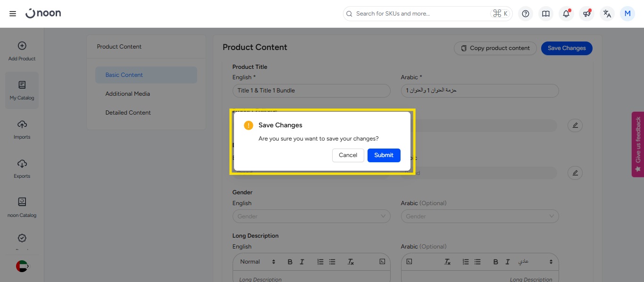Open Exports from the sidebar

[x=22, y=169]
